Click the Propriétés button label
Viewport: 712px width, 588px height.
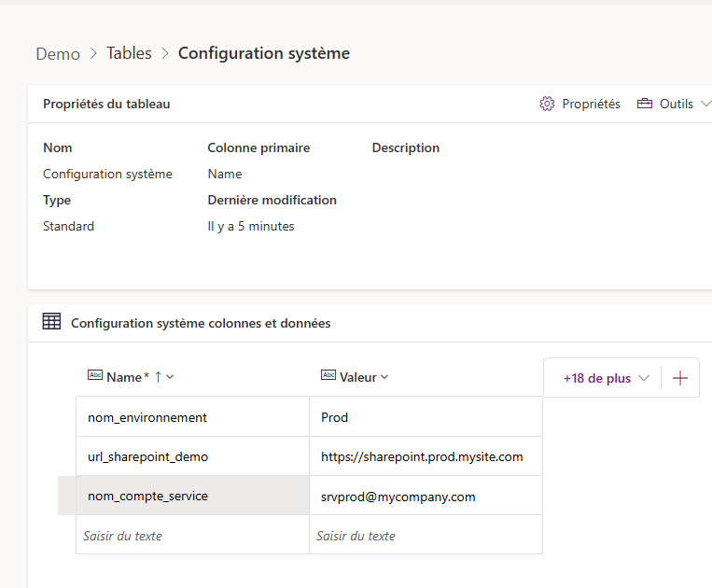tap(591, 104)
